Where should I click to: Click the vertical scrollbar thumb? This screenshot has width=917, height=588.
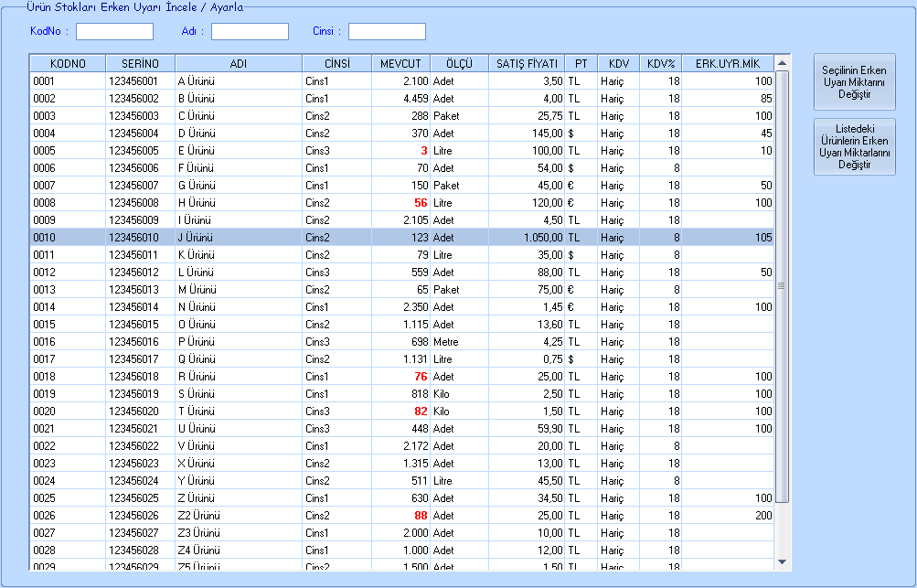(x=782, y=286)
